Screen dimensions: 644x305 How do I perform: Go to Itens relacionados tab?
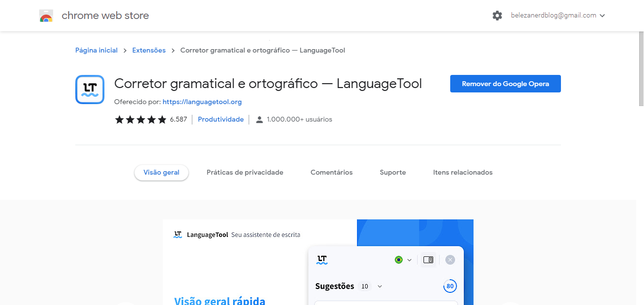[x=463, y=172]
